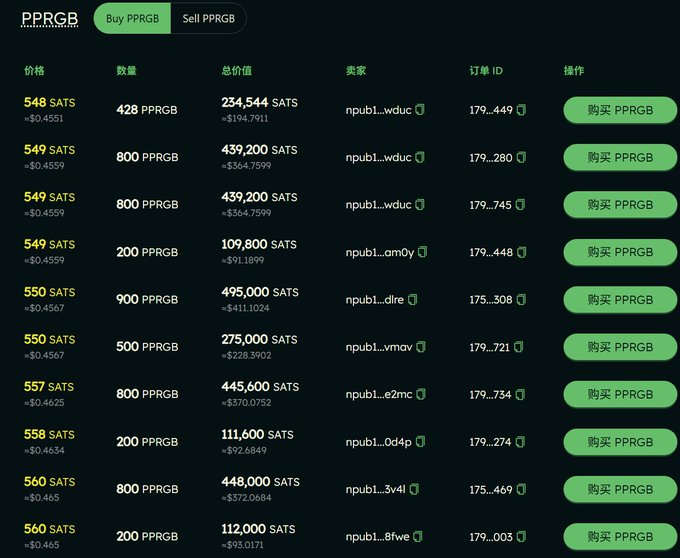Copy order ID 179...003

521,536
